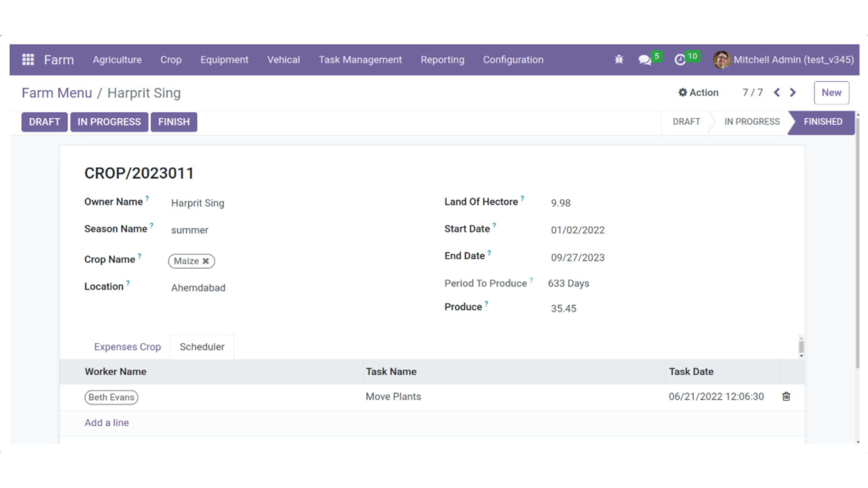
Task: Click the New record button
Action: coord(831,93)
